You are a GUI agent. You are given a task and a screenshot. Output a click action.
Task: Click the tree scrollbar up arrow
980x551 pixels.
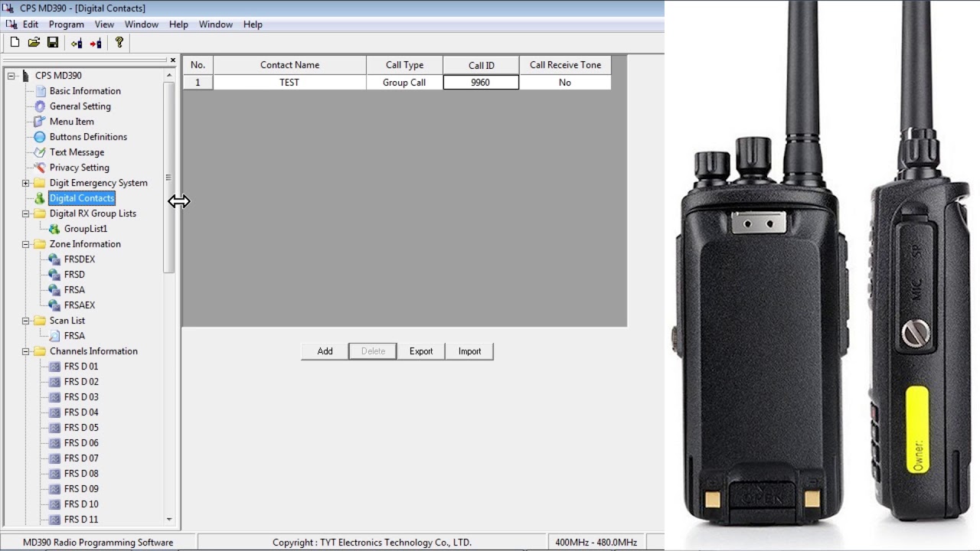169,76
